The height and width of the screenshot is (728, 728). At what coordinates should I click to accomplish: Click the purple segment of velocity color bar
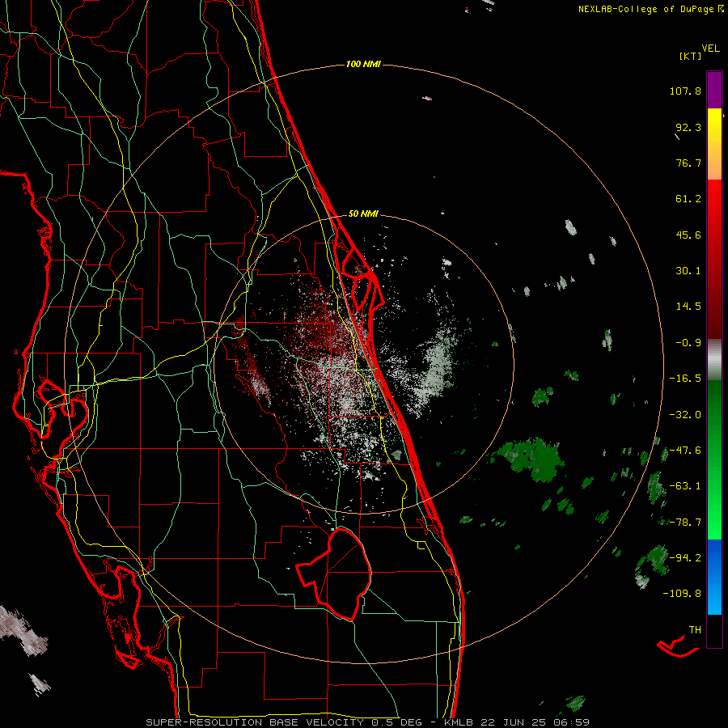pyautogui.click(x=714, y=90)
